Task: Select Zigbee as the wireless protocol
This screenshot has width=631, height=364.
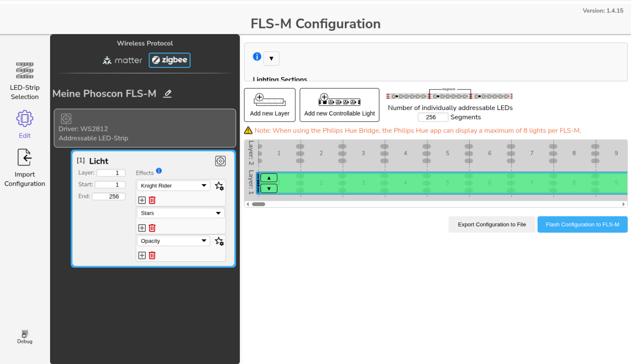Action: coord(169,60)
